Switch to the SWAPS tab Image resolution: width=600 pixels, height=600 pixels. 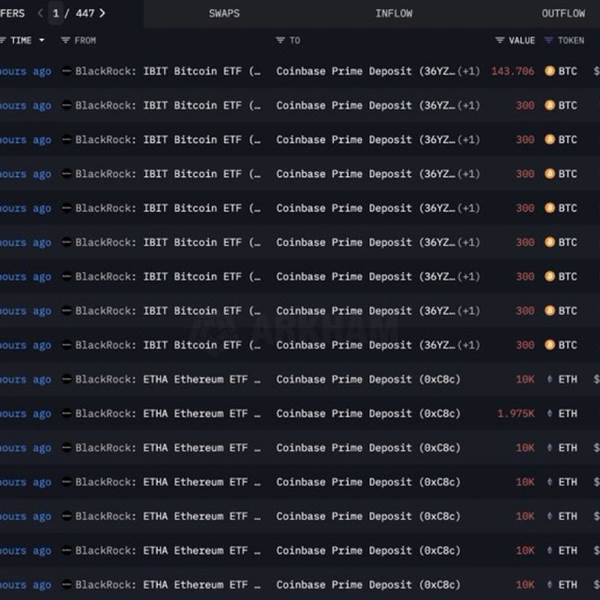224,14
